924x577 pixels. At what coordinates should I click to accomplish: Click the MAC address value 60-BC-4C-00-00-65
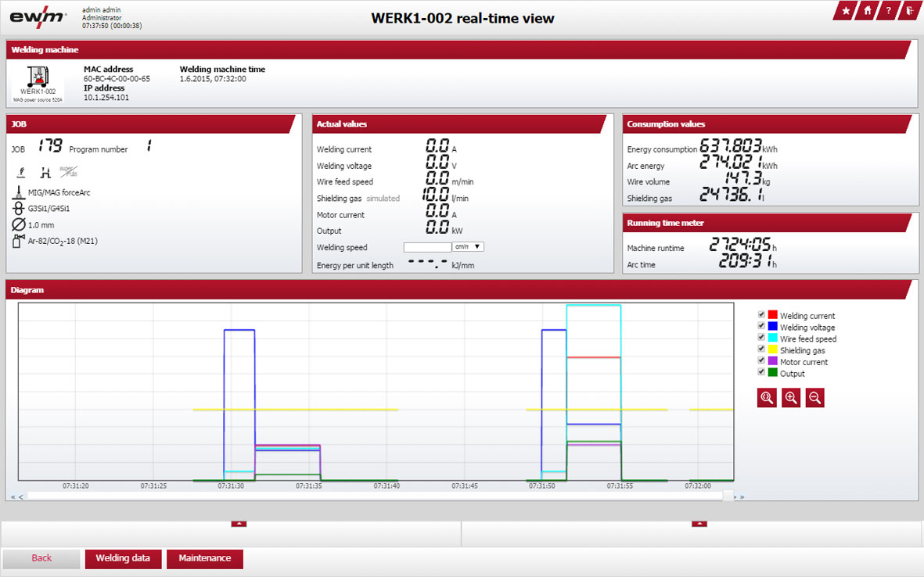tap(117, 78)
